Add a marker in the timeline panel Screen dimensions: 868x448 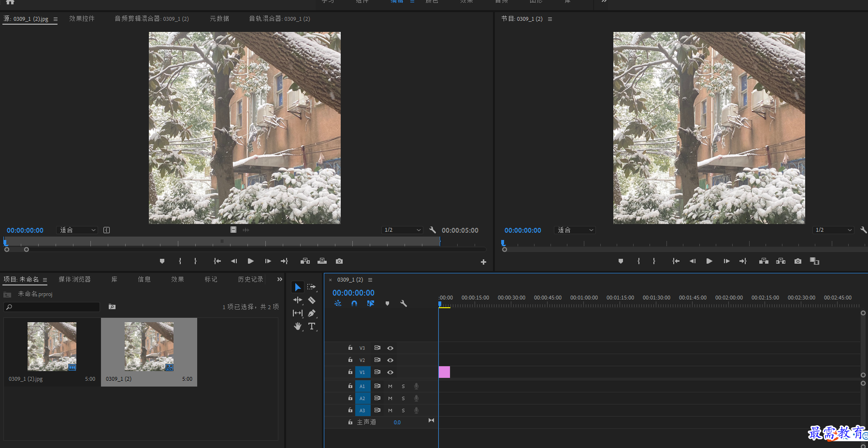pyautogui.click(x=387, y=303)
